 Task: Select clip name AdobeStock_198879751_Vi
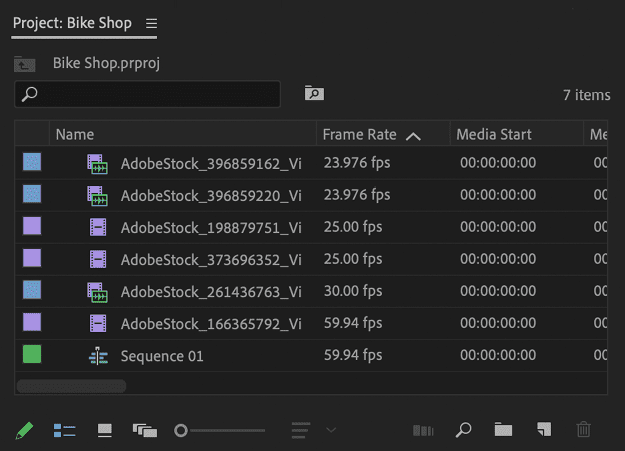211,228
